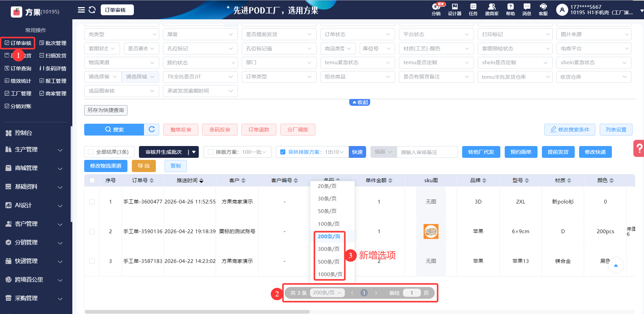Viewport: 644px width, 314px height.
Task: Open the 消息 messages icon
Action: pyautogui.click(x=526, y=9)
